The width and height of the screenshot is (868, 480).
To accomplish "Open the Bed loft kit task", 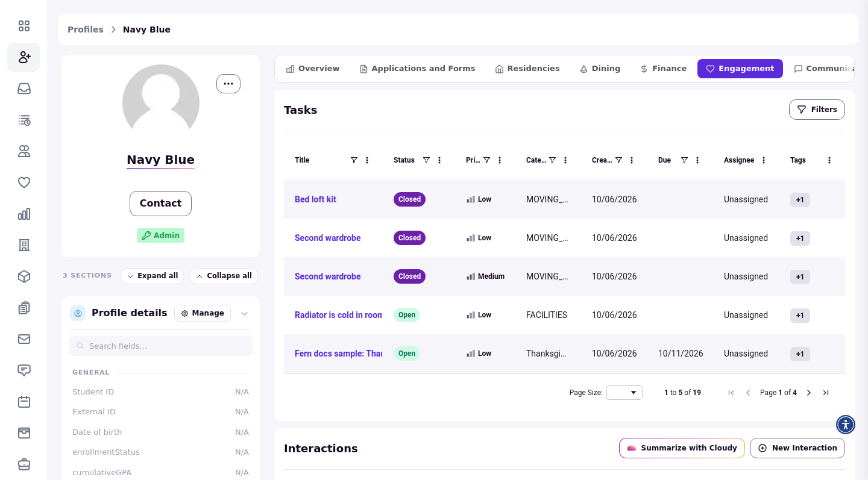I will [315, 199].
